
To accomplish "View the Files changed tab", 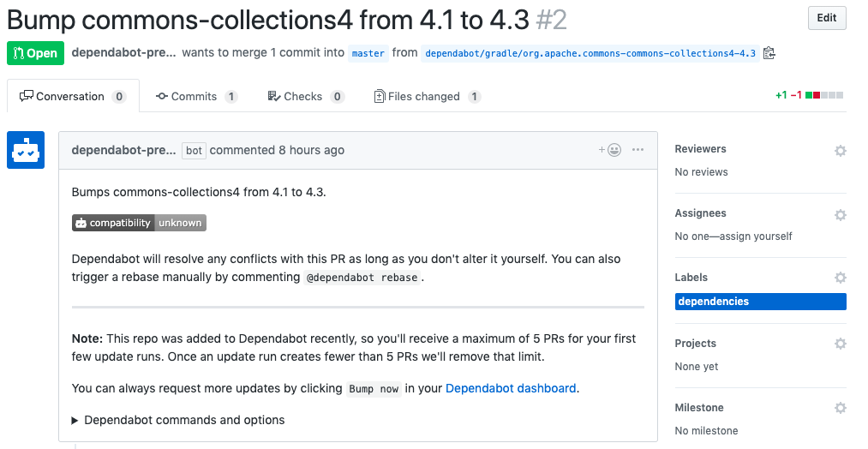I will pyautogui.click(x=428, y=96).
